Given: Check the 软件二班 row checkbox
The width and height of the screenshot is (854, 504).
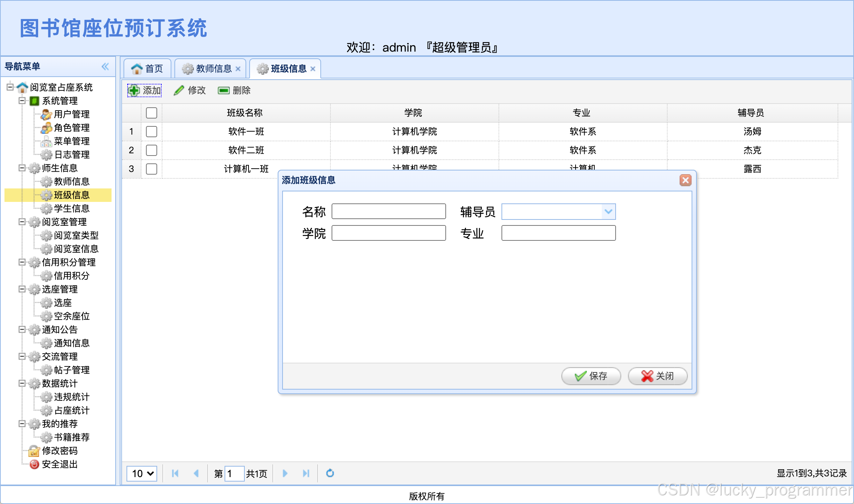Looking at the screenshot, I should coord(152,150).
